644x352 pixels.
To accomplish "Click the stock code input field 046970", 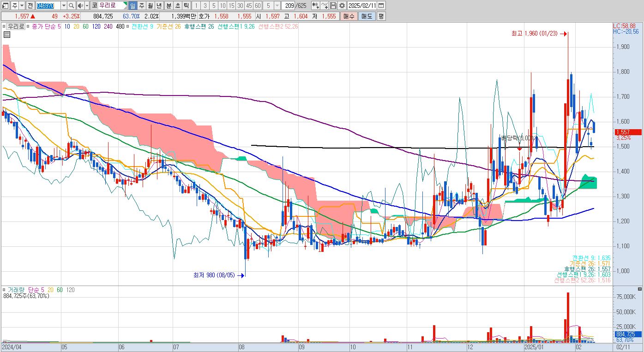I will pyautogui.click(x=48, y=6).
